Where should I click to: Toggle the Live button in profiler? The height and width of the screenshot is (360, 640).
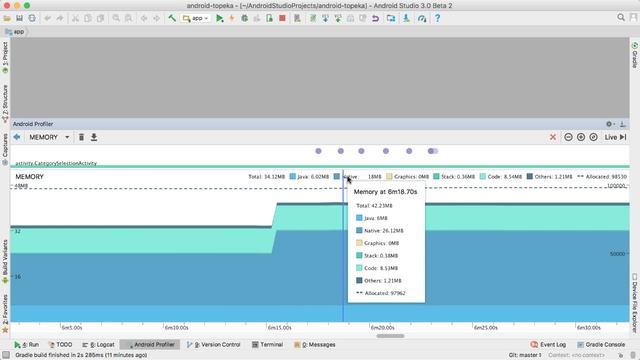coord(616,137)
